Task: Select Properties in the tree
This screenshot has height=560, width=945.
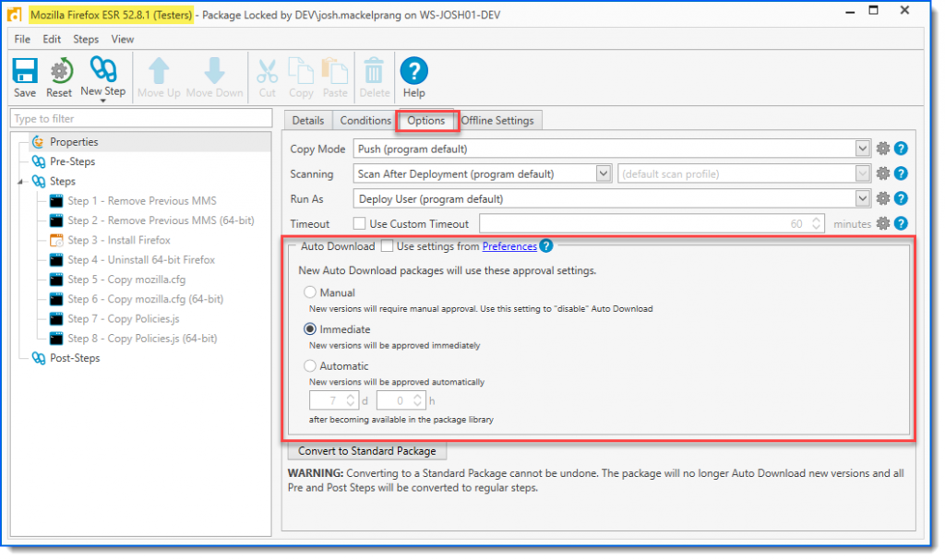Action: (x=74, y=142)
